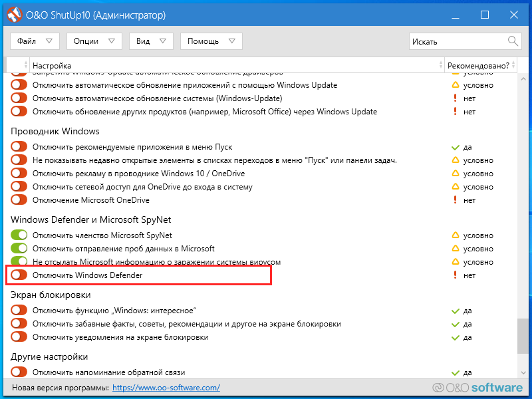Image resolution: width=532 pixels, height=399 pixels.
Task: Open the oo-software.com link
Action: coord(166,388)
